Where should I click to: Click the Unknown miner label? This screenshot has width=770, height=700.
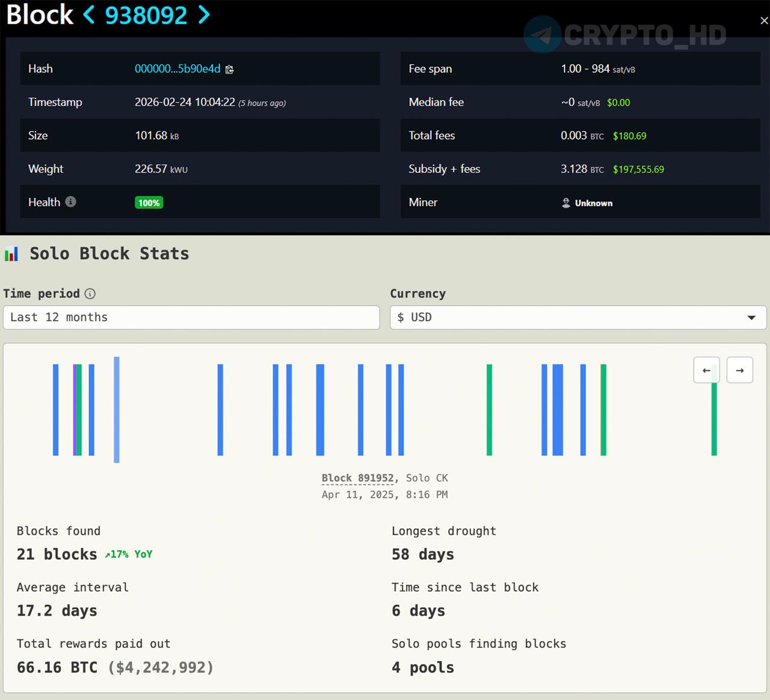pyautogui.click(x=593, y=203)
